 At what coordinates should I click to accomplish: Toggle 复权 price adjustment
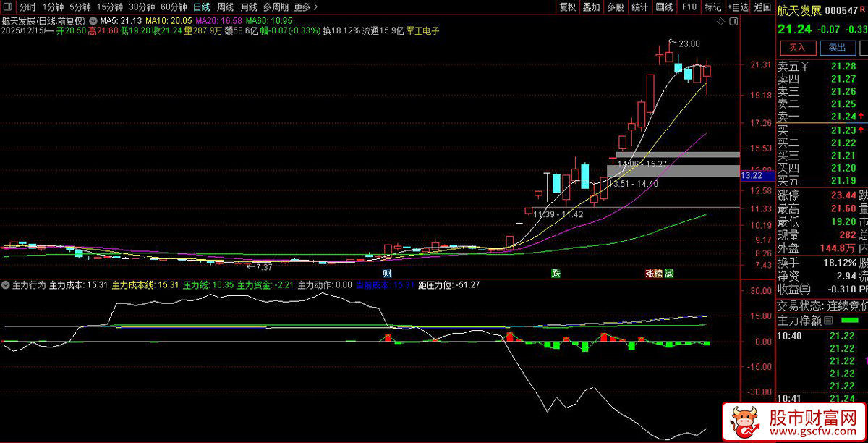[568, 7]
